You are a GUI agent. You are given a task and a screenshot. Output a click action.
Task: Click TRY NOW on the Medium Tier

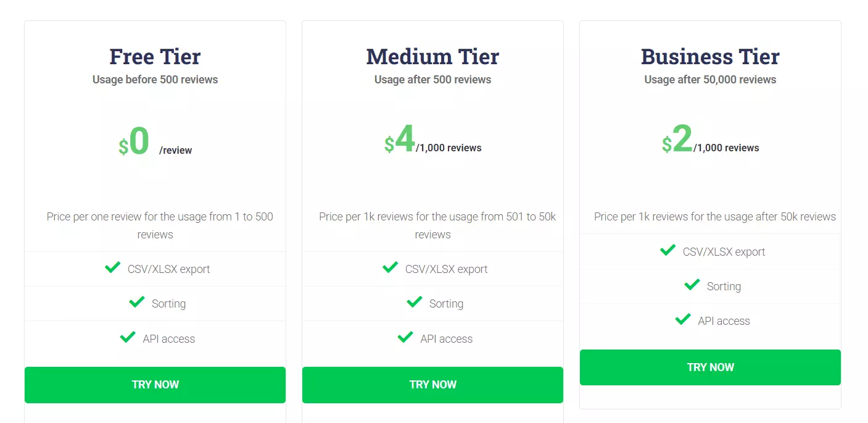pos(432,385)
